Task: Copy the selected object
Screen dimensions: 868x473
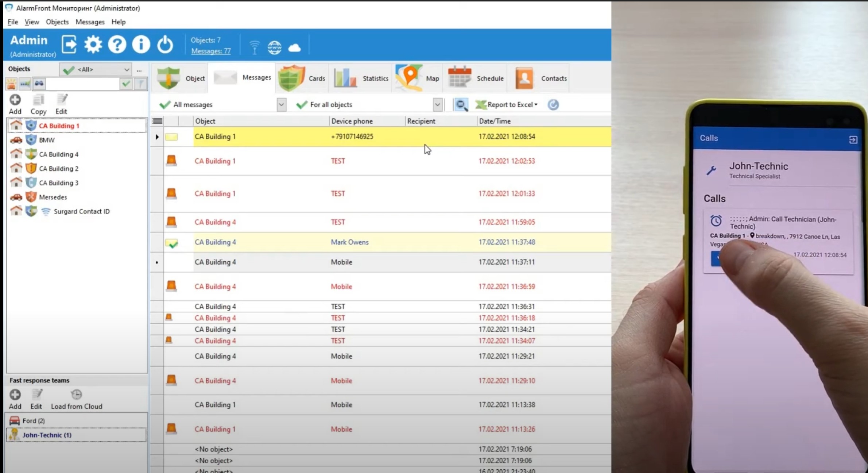Action: click(x=38, y=104)
